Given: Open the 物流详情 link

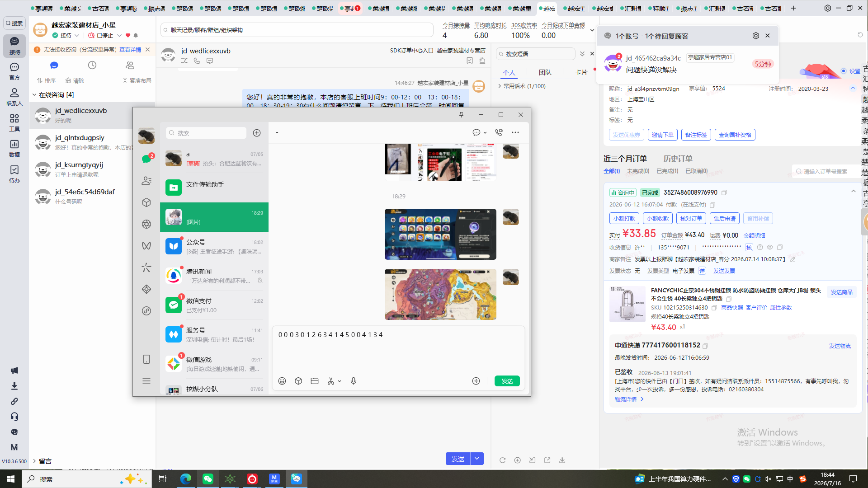Looking at the screenshot, I should 629,399.
